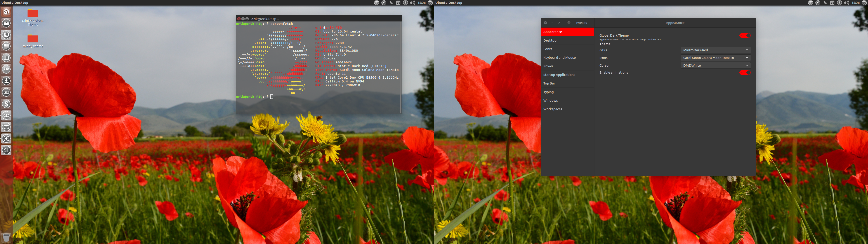Image resolution: width=868 pixels, height=244 pixels.
Task: Click the 'Mint-Y-Dark-Red [GTK2/3]' text in terminal
Action: [x=362, y=66]
